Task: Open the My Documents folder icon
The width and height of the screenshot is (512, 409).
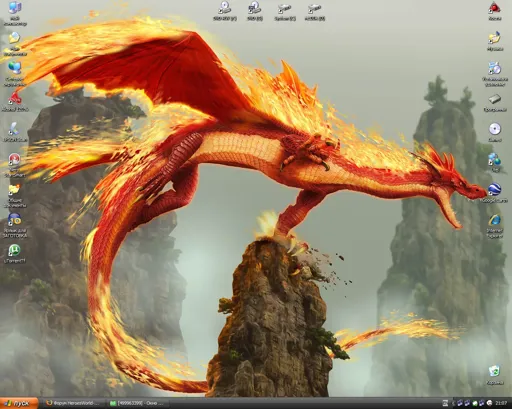Action: 14,43
